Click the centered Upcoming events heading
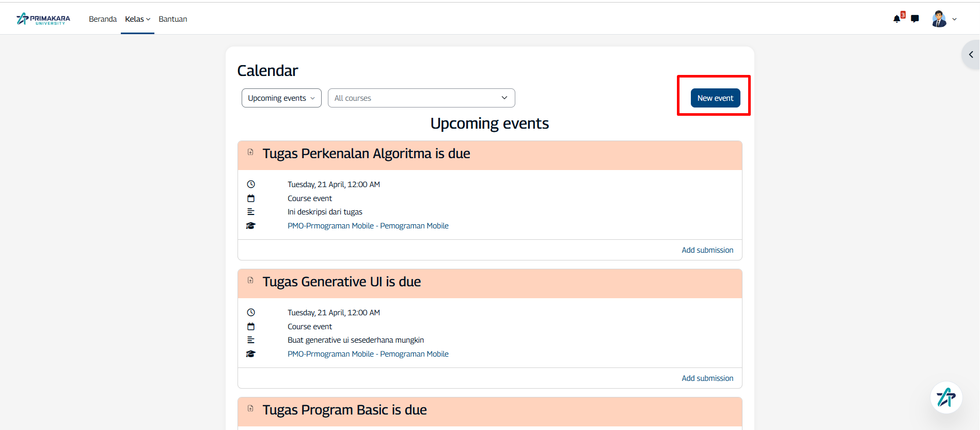This screenshot has width=980, height=430. (x=489, y=124)
